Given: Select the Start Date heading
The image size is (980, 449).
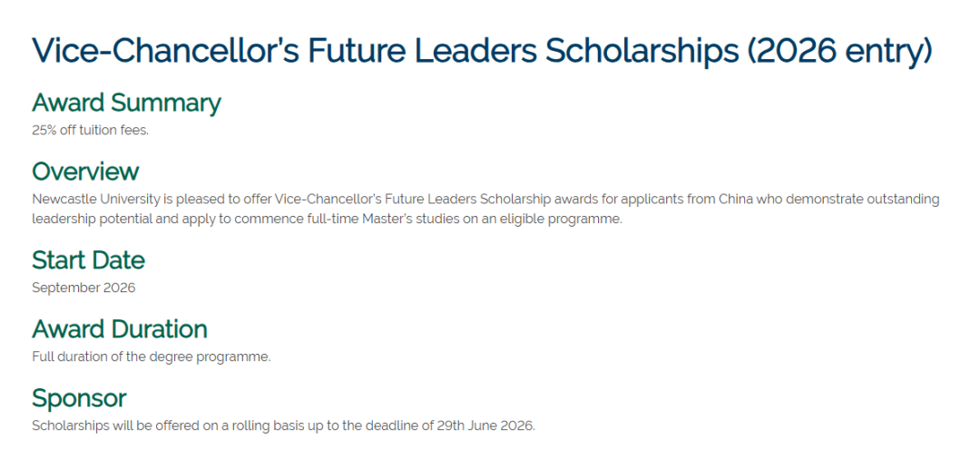Looking at the screenshot, I should (x=88, y=260).
